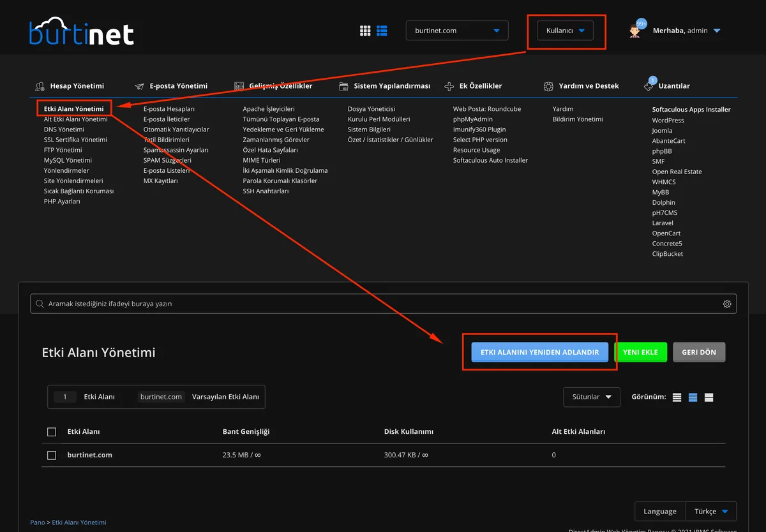Select the compact table view icon
This screenshot has height=532, width=766.
677,397
